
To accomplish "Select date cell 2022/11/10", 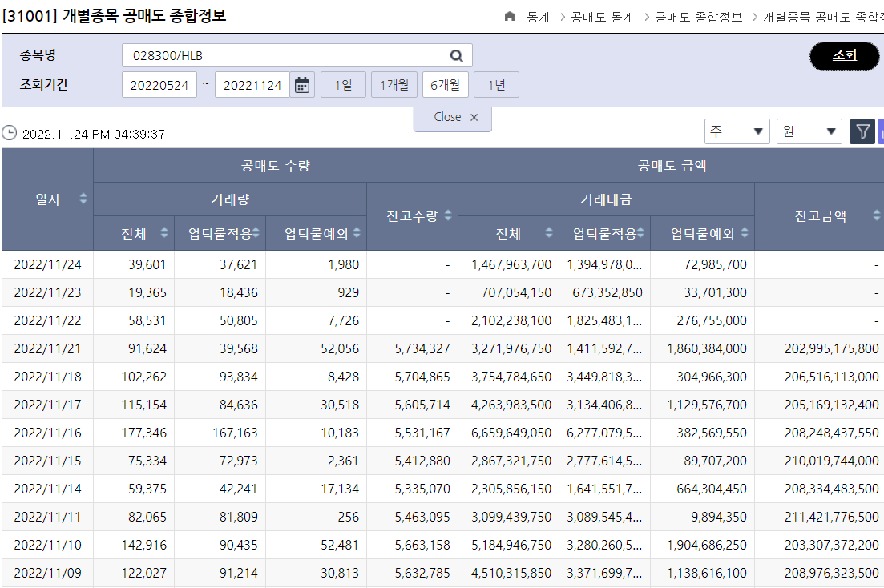I will coord(47,546).
